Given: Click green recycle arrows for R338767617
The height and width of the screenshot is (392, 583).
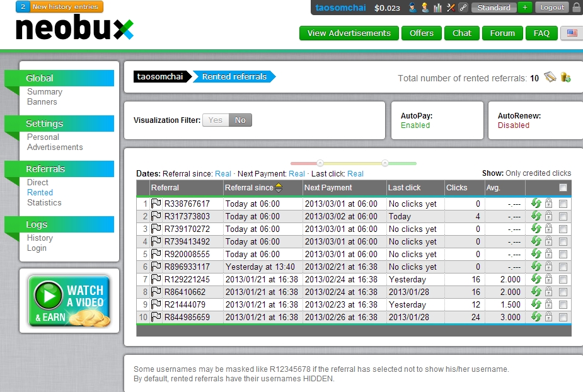Looking at the screenshot, I should (536, 203).
